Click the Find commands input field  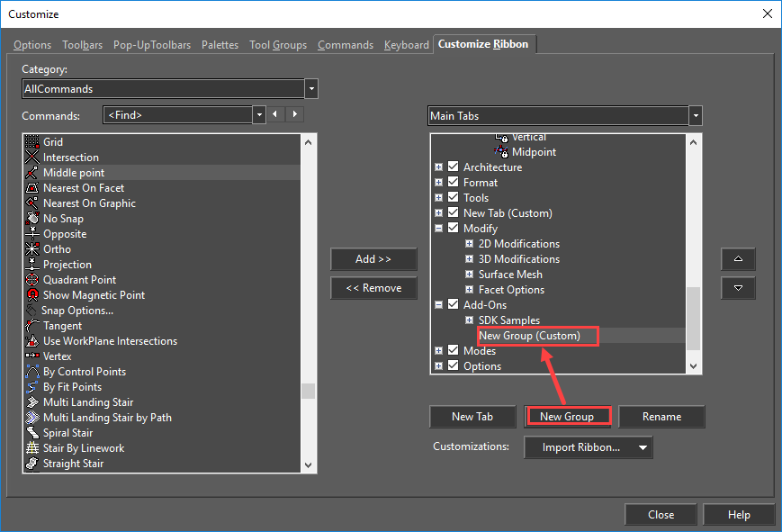[x=178, y=115]
